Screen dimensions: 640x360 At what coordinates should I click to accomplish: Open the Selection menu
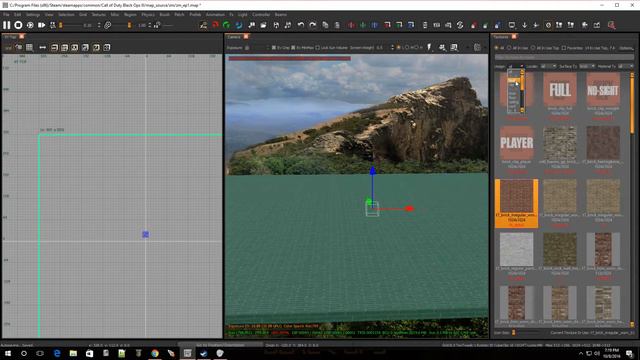pyautogui.click(x=66, y=14)
